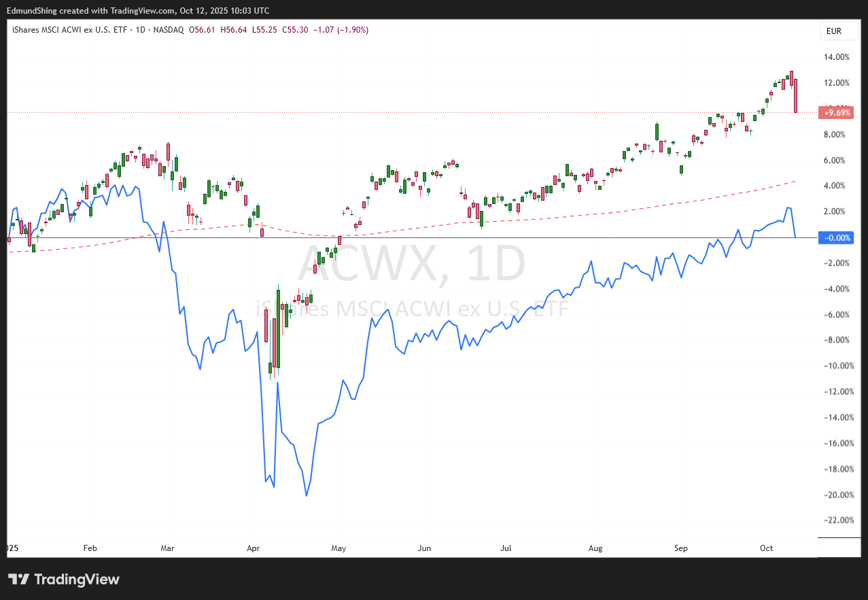
Task: Click the Jul label on the time axis
Action: click(506, 548)
